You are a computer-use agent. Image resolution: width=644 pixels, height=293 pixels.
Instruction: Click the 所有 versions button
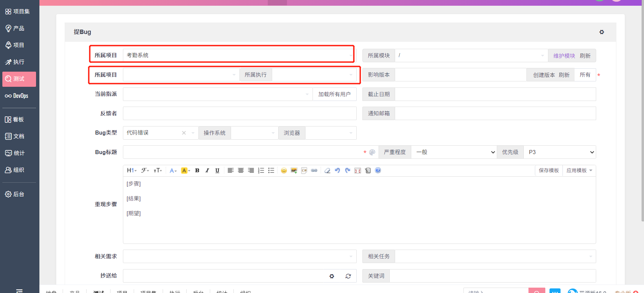[x=585, y=75]
